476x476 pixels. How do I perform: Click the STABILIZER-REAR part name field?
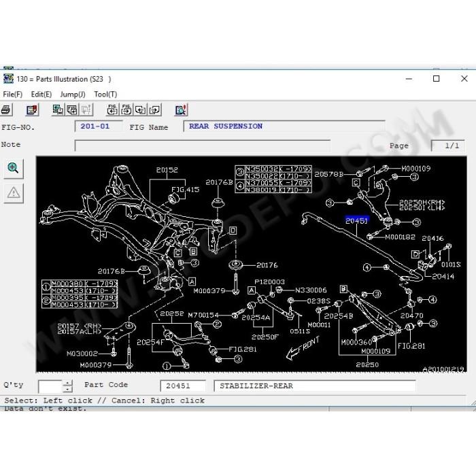315,386
